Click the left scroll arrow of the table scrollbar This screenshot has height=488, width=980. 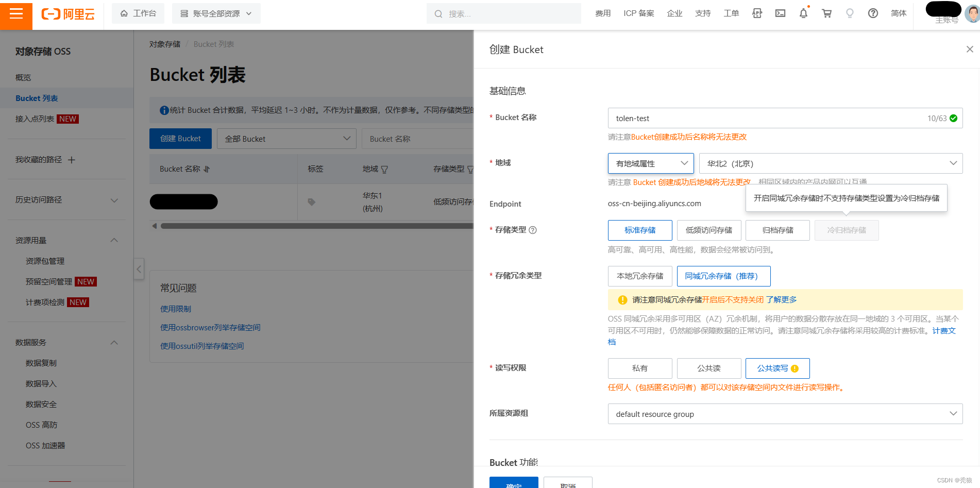point(154,226)
